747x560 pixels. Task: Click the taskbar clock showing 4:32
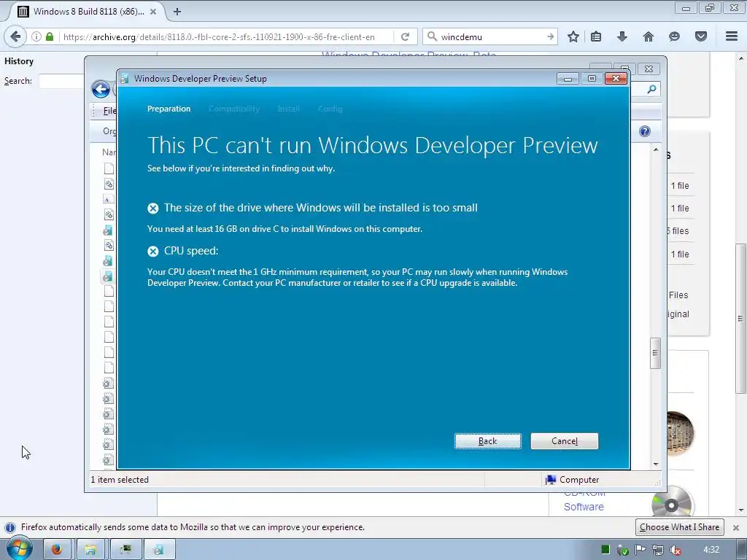(x=711, y=550)
